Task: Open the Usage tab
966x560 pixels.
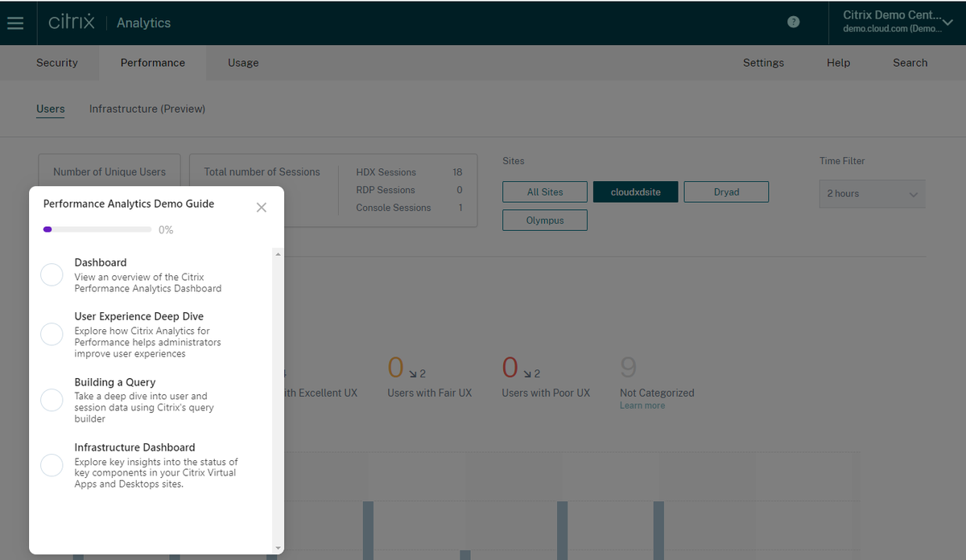Action: pyautogui.click(x=243, y=63)
